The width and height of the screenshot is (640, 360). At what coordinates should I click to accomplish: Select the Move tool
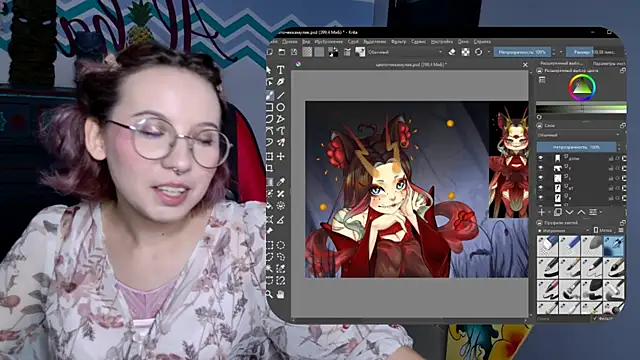point(280,156)
